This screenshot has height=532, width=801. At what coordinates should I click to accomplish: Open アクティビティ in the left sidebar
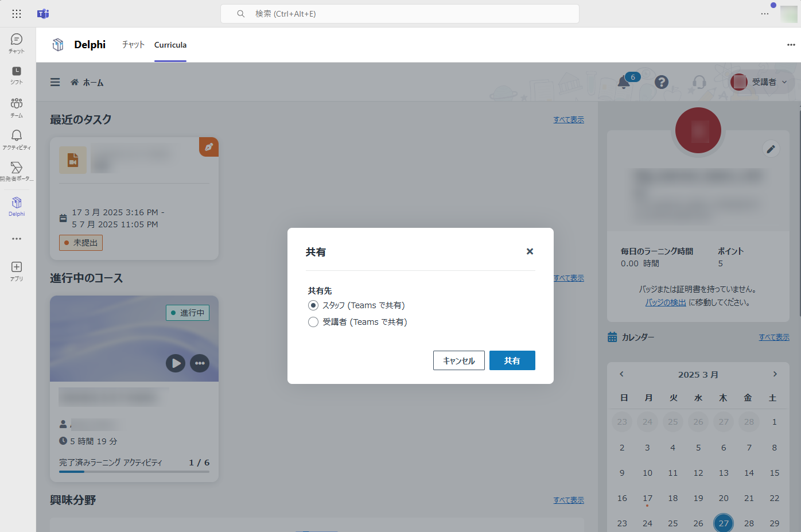pos(17,138)
